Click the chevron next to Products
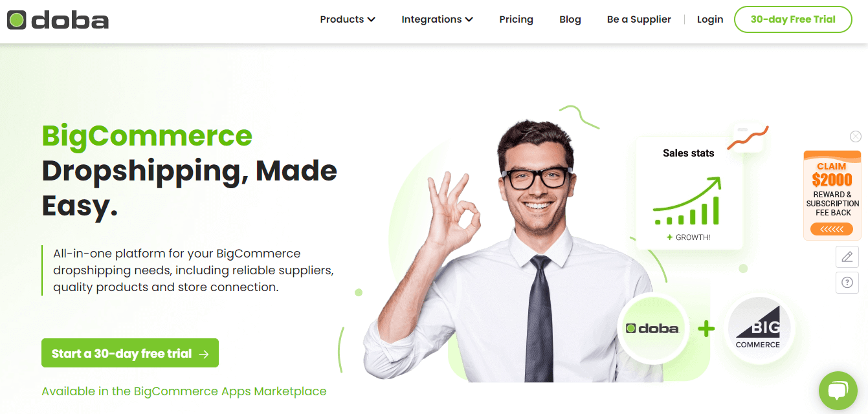This screenshot has height=414, width=868. click(372, 19)
